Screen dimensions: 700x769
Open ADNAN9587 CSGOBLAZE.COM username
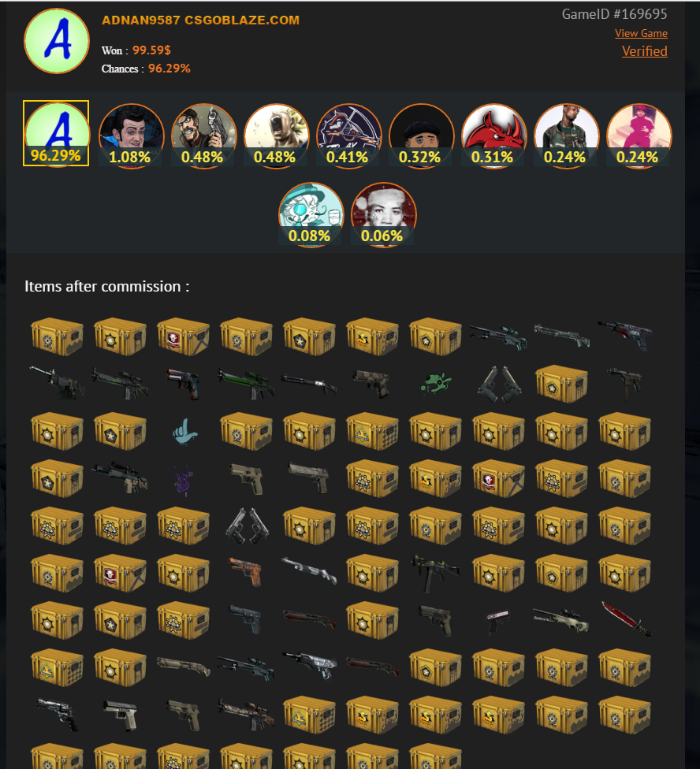[201, 20]
